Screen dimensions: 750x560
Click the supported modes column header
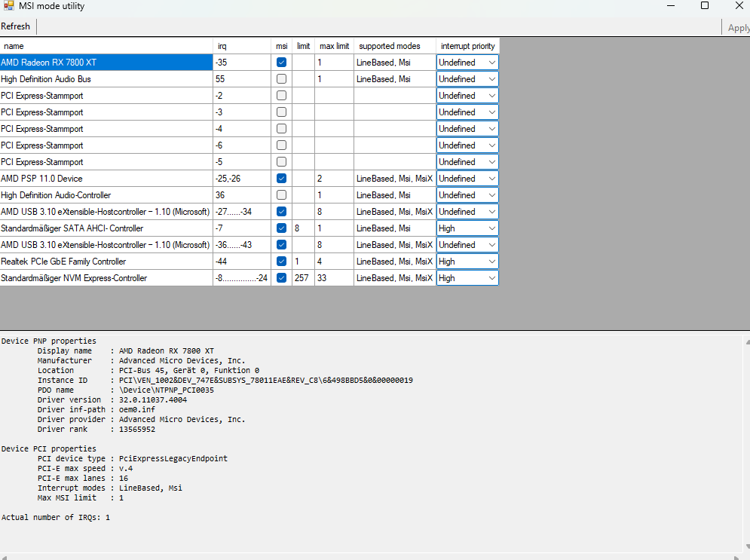395,46
